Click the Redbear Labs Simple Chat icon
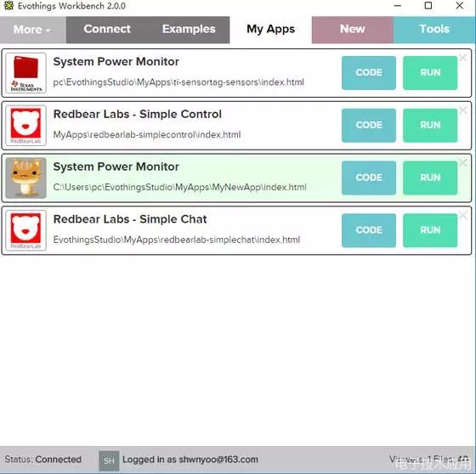The width and height of the screenshot is (476, 474). [x=26, y=230]
